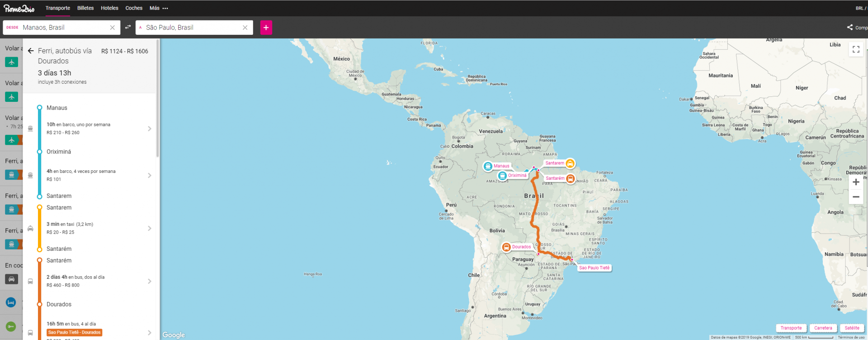Click the Rome2rio logo
The width and height of the screenshot is (868, 340).
(19, 8)
